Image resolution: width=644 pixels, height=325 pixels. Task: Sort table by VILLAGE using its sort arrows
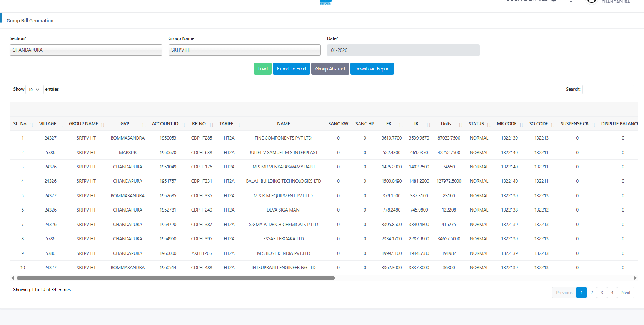[61, 125]
